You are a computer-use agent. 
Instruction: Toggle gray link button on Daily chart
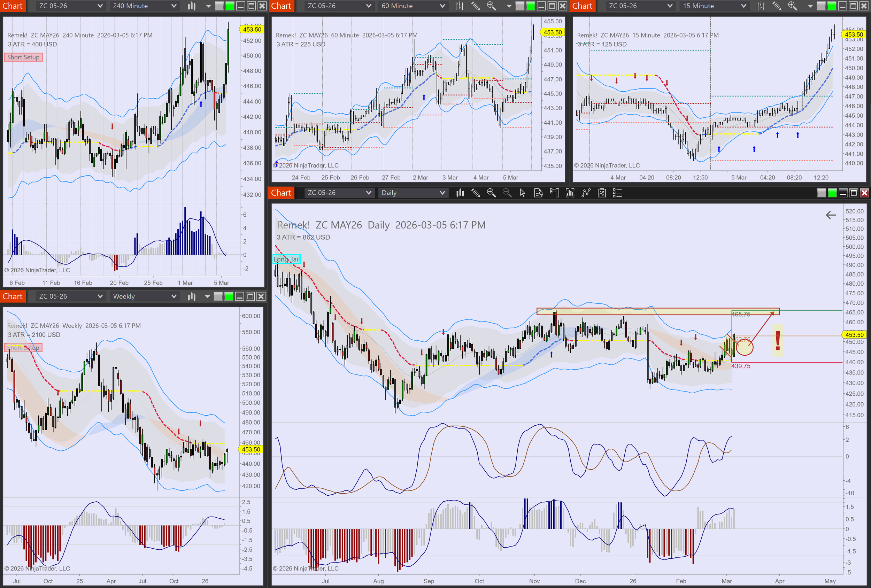point(821,193)
